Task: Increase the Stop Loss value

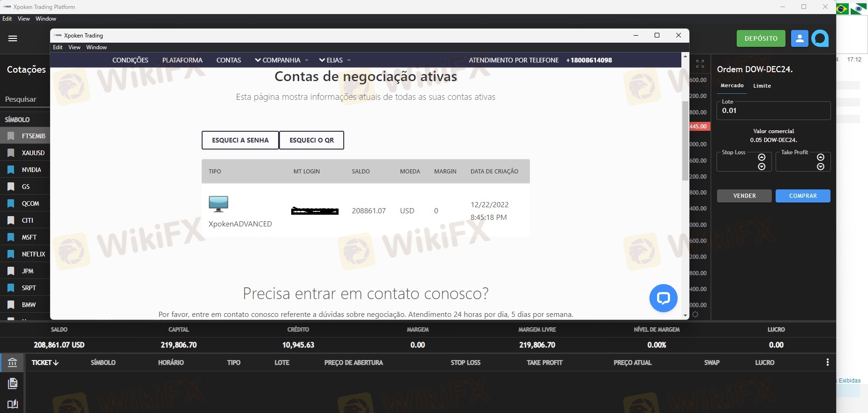Action: click(x=762, y=157)
